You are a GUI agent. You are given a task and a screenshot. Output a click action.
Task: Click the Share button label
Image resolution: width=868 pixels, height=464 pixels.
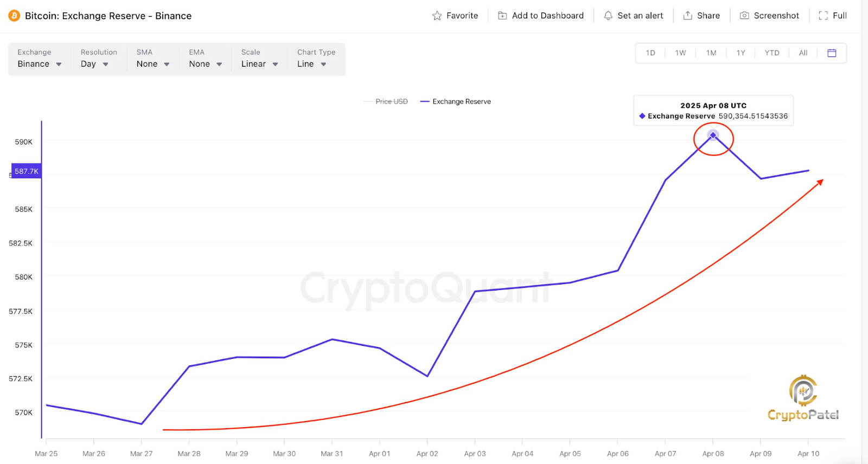tap(709, 16)
